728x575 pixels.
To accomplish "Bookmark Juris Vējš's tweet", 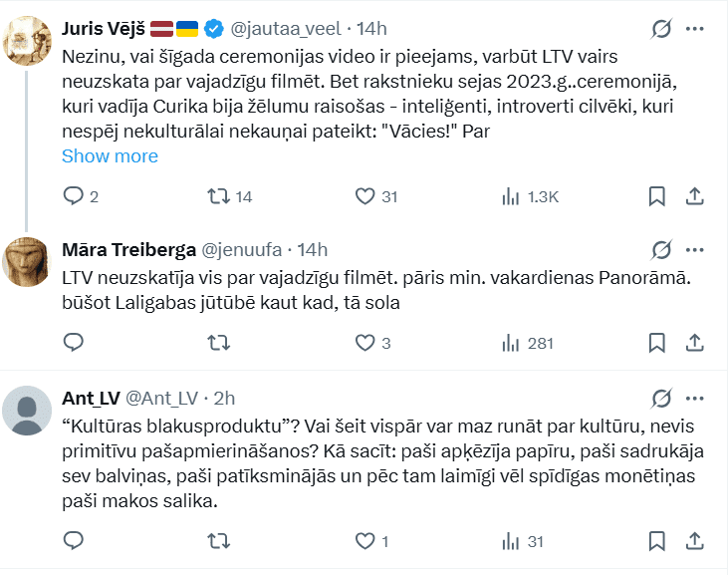I will coord(656,196).
